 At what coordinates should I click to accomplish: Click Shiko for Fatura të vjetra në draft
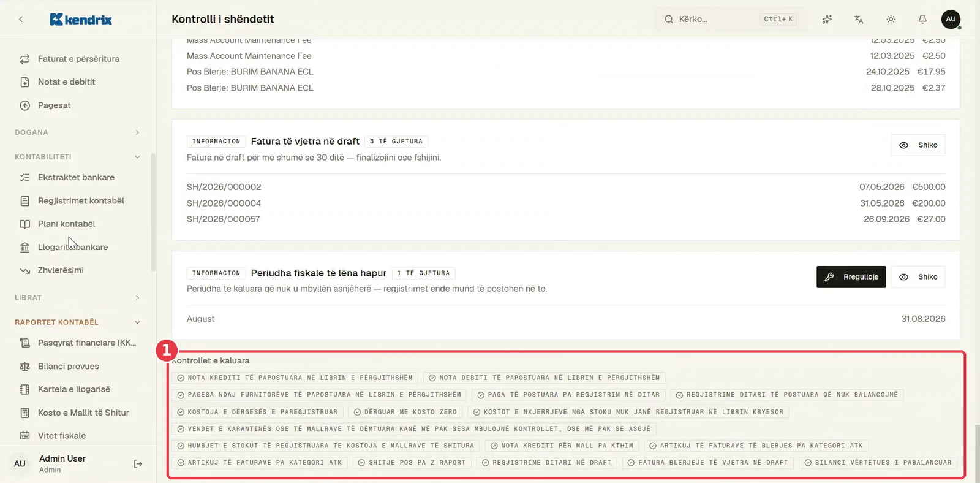918,145
